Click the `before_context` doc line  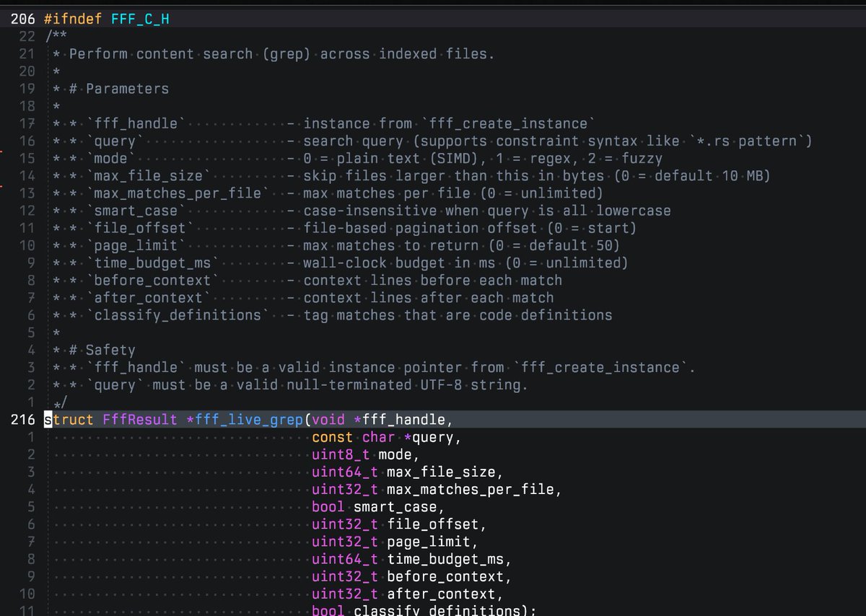pyautogui.click(x=307, y=280)
